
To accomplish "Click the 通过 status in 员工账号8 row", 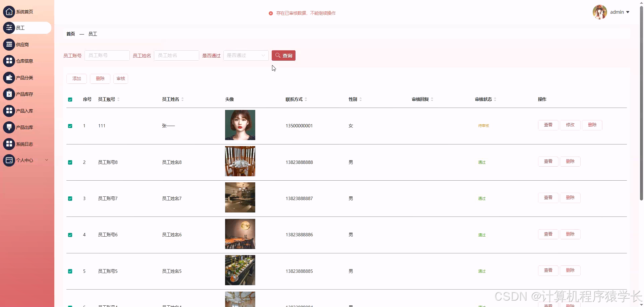I will click(482, 162).
